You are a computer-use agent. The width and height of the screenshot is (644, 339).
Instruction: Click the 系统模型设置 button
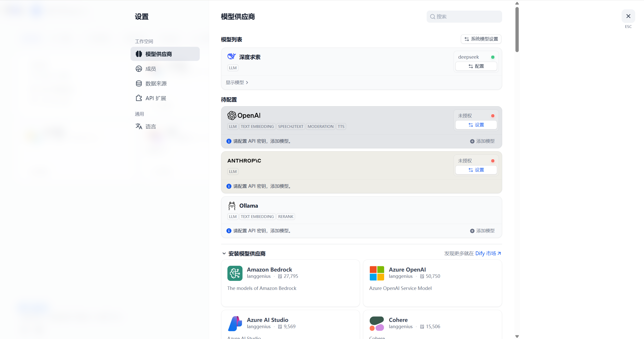point(481,39)
